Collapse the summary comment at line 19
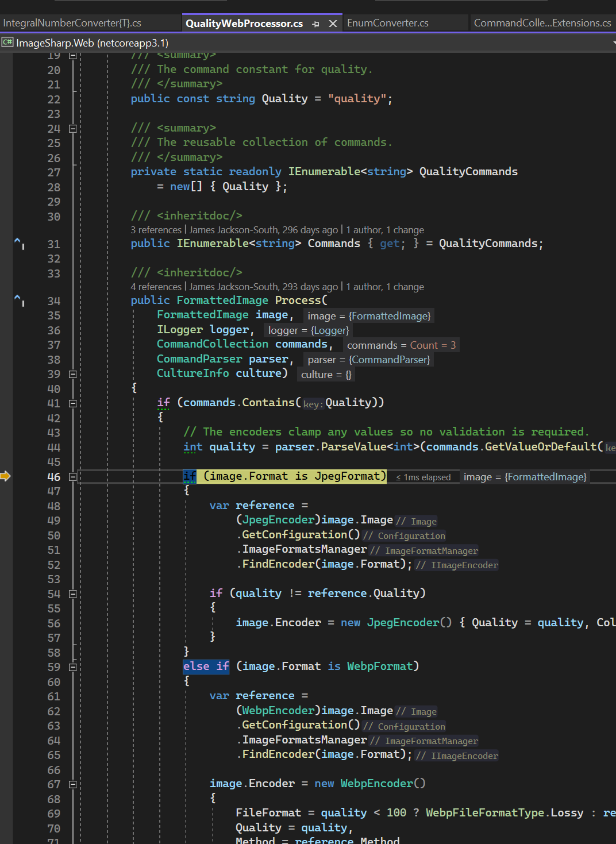 pos(72,55)
